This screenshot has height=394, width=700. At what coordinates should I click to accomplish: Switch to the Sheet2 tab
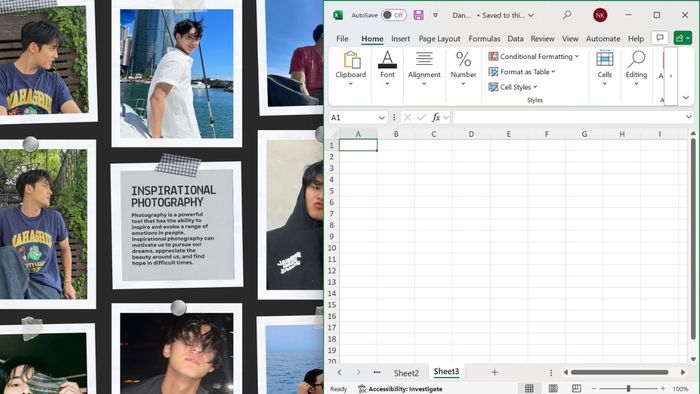[406, 373]
